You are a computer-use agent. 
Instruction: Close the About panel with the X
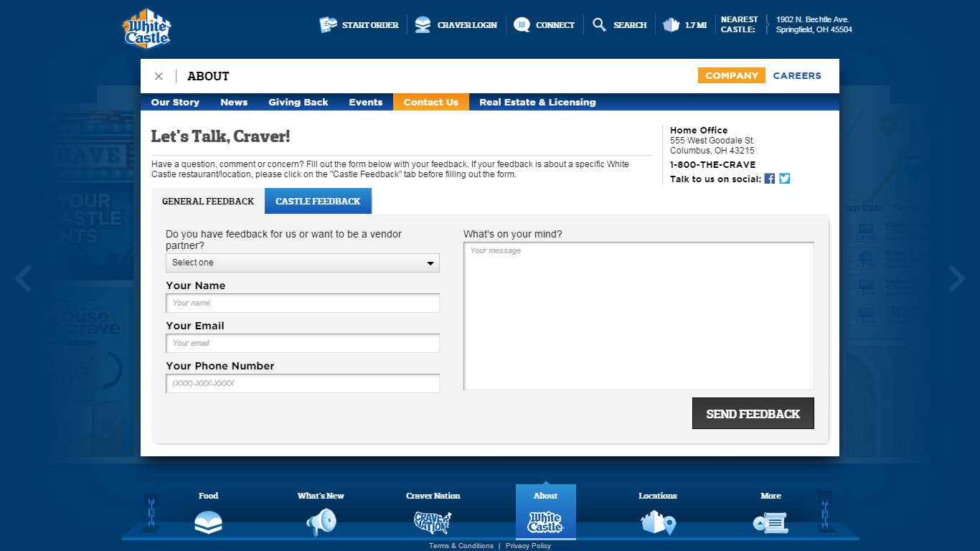(x=159, y=76)
